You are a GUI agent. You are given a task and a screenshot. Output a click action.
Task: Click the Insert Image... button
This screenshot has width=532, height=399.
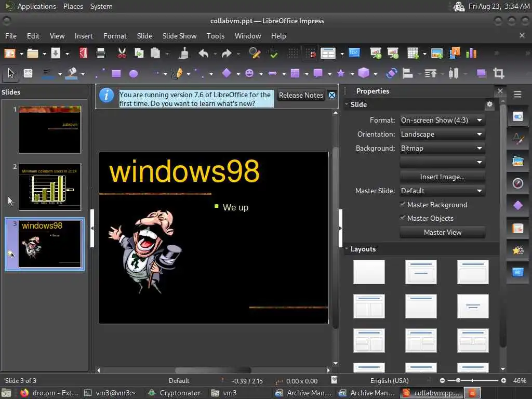(x=442, y=177)
